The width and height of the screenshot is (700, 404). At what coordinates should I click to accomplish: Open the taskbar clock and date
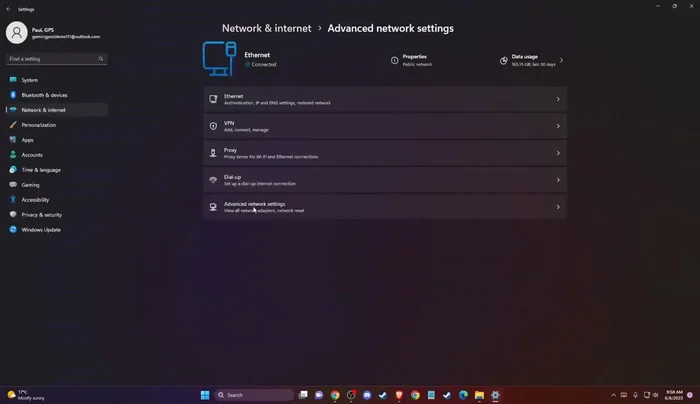[674, 395]
